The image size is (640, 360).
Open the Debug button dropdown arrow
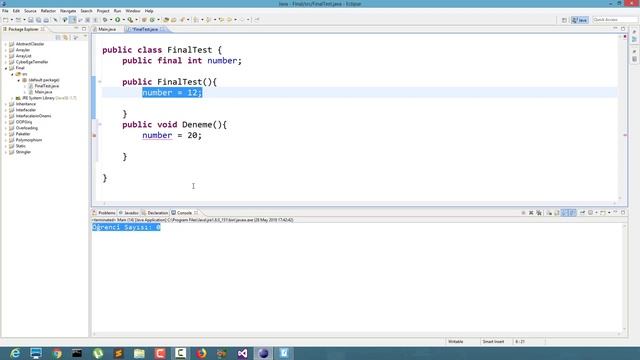point(111,20)
